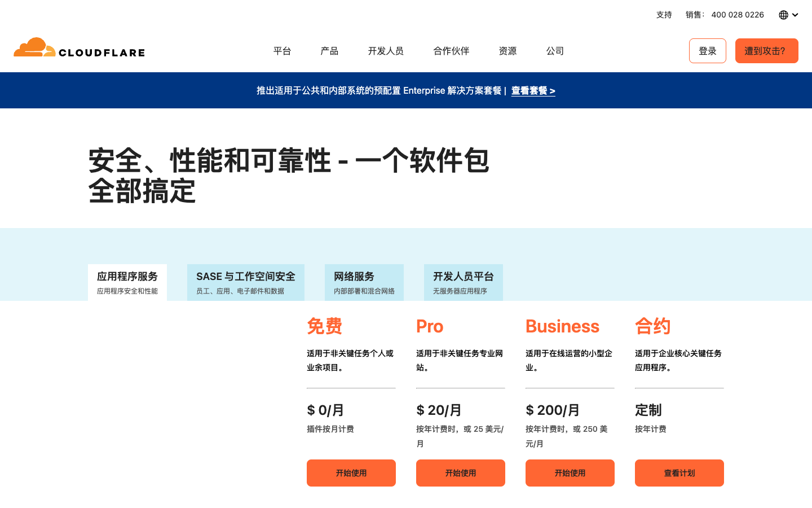Click the 插件按月计费 note
The width and height of the screenshot is (812, 508).
[330, 429]
